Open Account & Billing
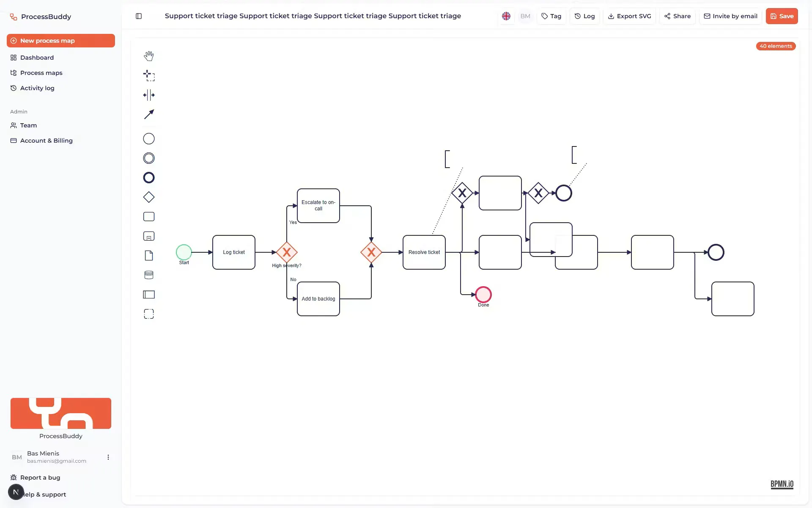The width and height of the screenshot is (812, 508). 61,141
